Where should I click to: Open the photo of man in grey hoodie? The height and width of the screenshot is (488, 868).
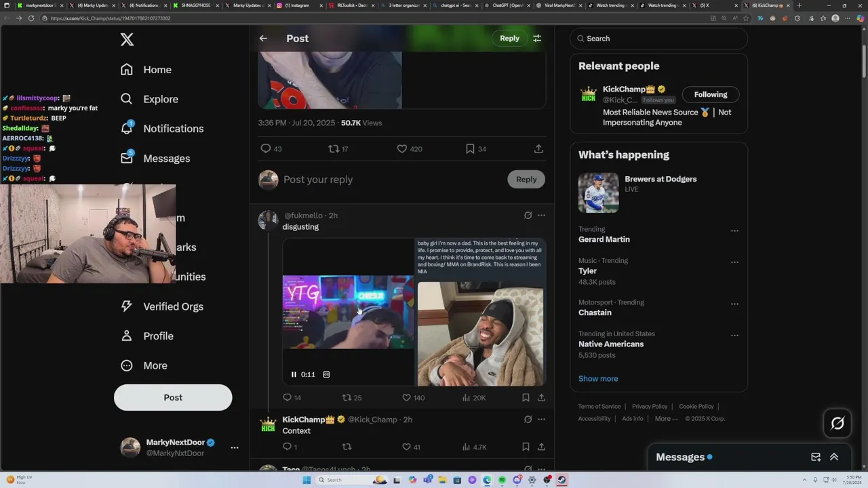(480, 334)
